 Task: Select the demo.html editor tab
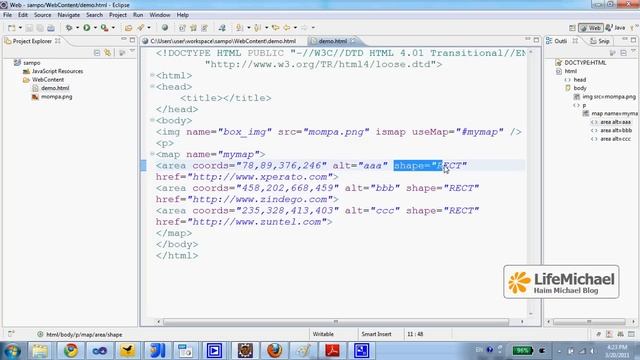click(332, 41)
